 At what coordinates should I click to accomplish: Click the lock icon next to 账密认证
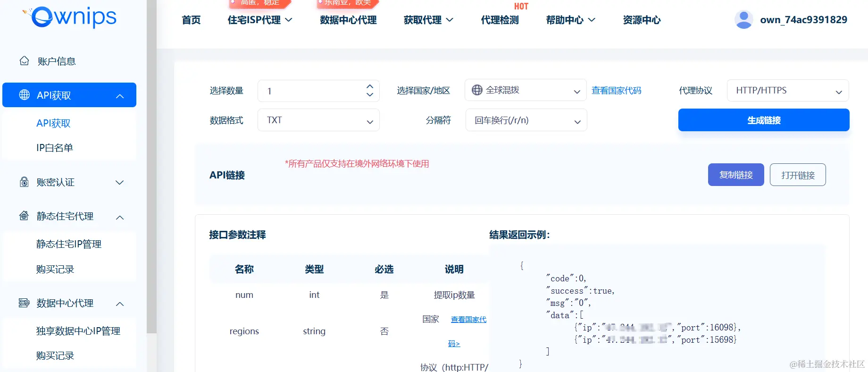24,182
